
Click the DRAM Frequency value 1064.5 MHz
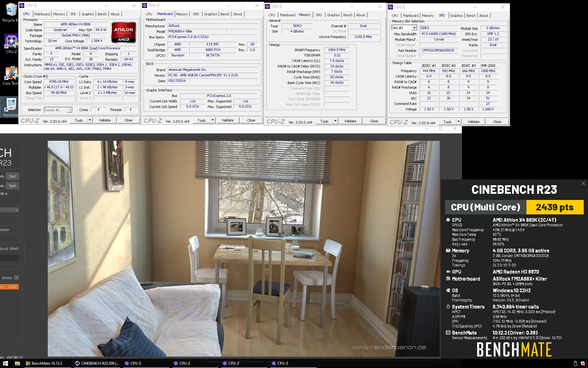(337, 50)
